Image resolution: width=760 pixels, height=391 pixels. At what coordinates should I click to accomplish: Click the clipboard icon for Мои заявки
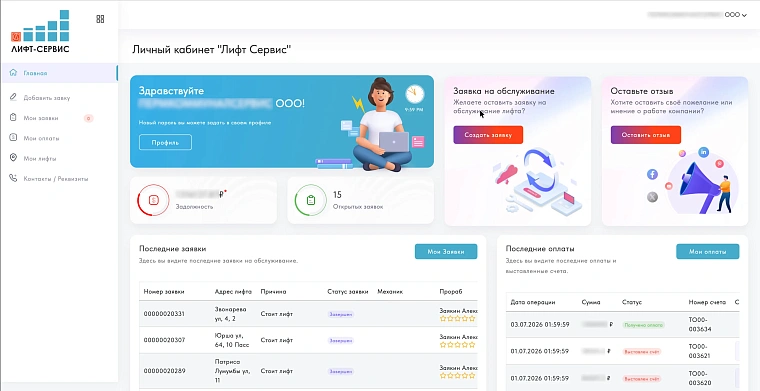pos(14,118)
